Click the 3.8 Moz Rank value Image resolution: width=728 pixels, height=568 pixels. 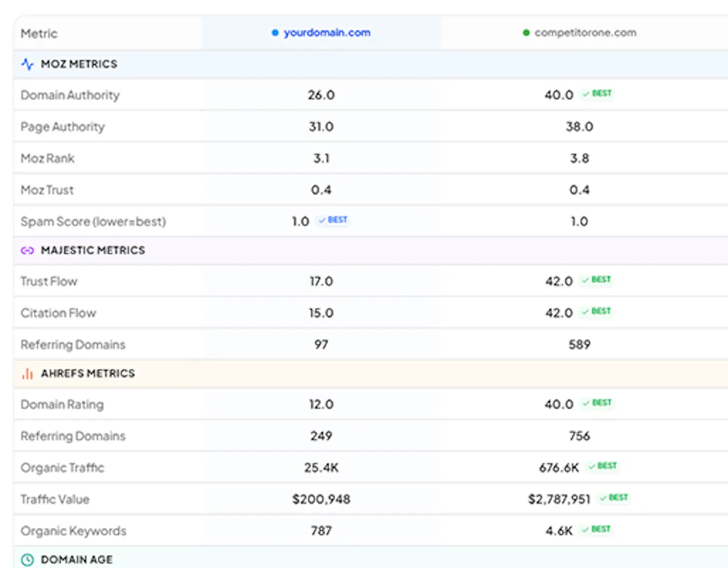point(580,158)
